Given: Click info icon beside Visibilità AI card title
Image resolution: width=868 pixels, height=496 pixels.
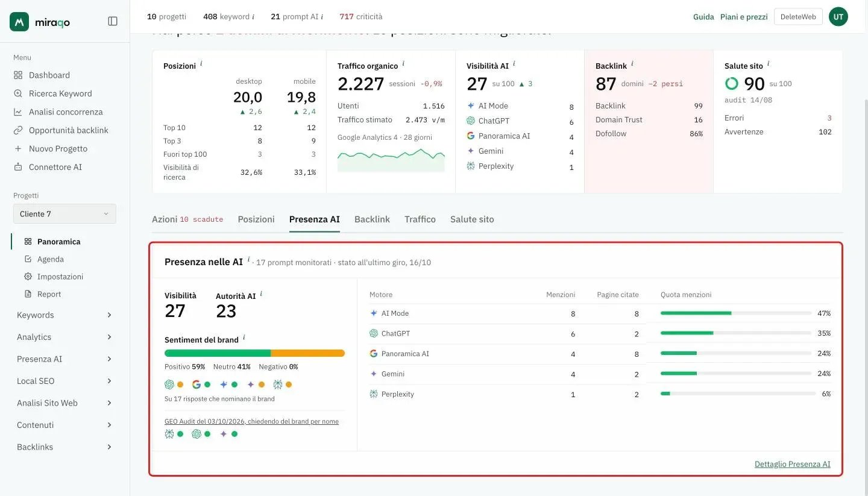Looking at the screenshot, I should coord(514,63).
